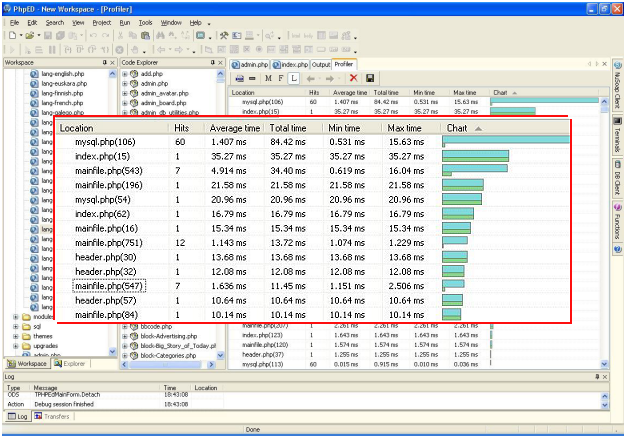Open the File menu

14,23
